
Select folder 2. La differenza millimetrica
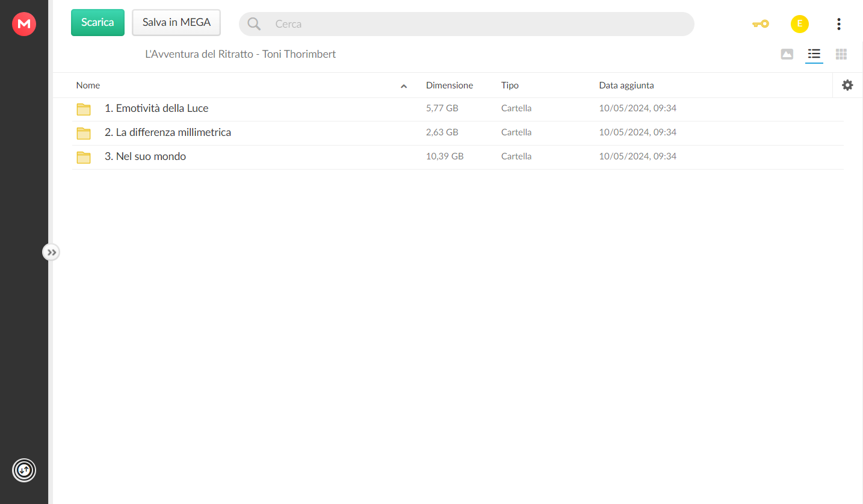457,133
